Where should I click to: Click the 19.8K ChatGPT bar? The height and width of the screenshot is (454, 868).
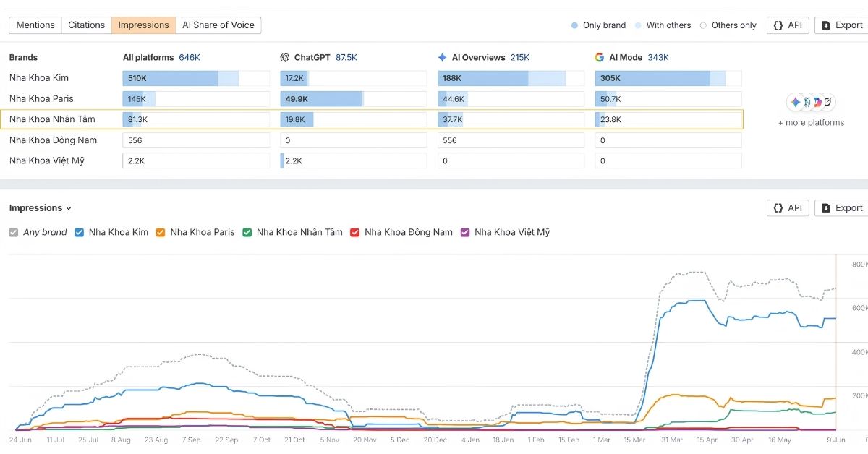(354, 119)
